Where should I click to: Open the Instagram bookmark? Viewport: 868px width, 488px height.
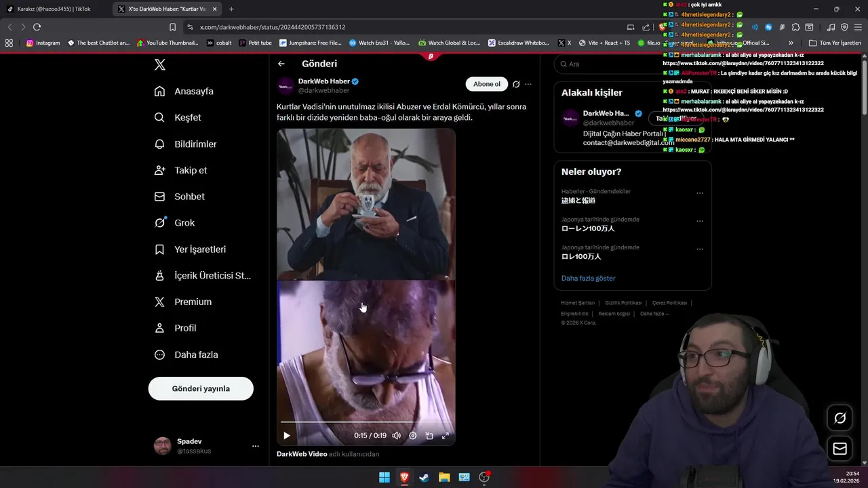coord(43,43)
